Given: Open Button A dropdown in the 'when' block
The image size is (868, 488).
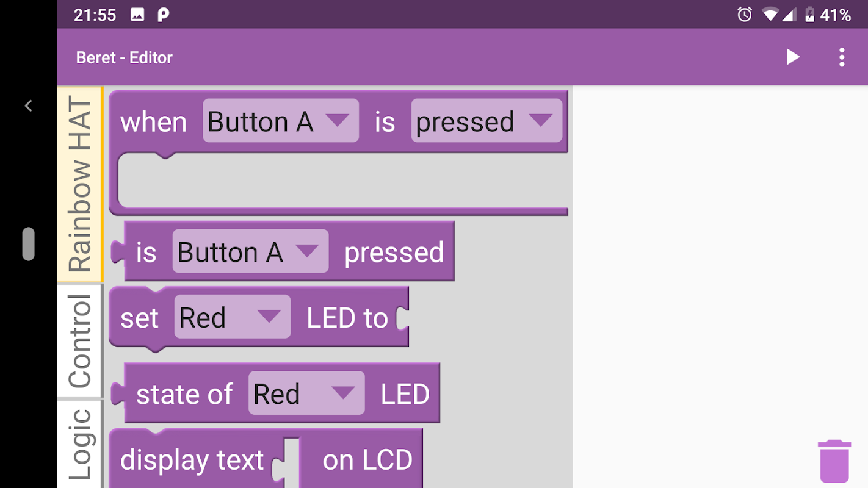Looking at the screenshot, I should click(x=280, y=121).
